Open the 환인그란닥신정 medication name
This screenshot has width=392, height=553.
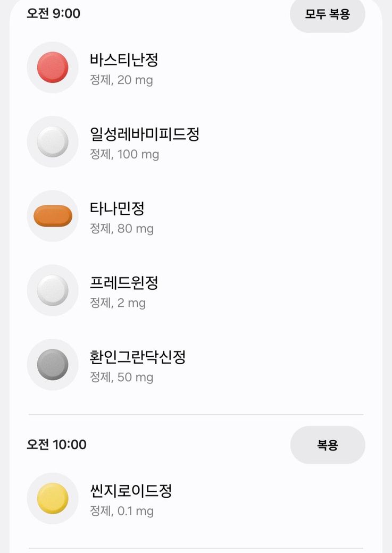coord(138,357)
